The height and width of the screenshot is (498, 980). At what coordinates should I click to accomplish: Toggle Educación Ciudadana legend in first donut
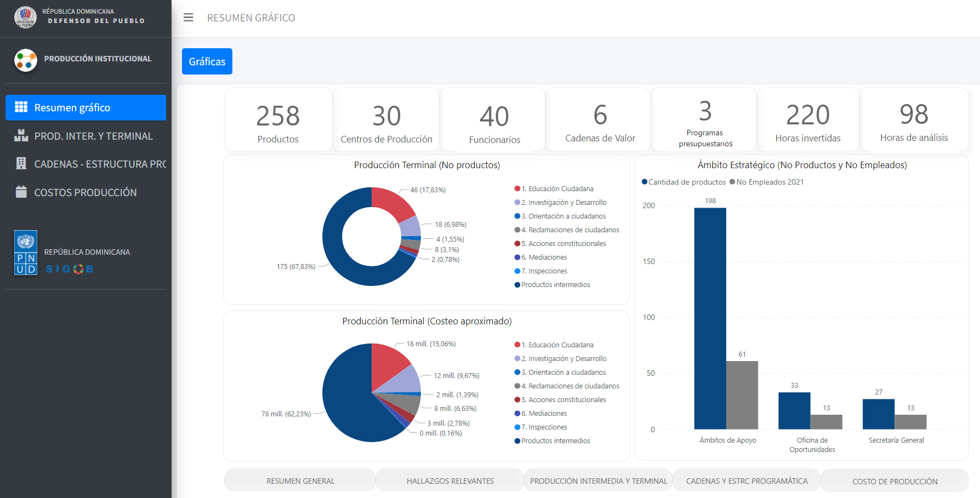(x=554, y=188)
